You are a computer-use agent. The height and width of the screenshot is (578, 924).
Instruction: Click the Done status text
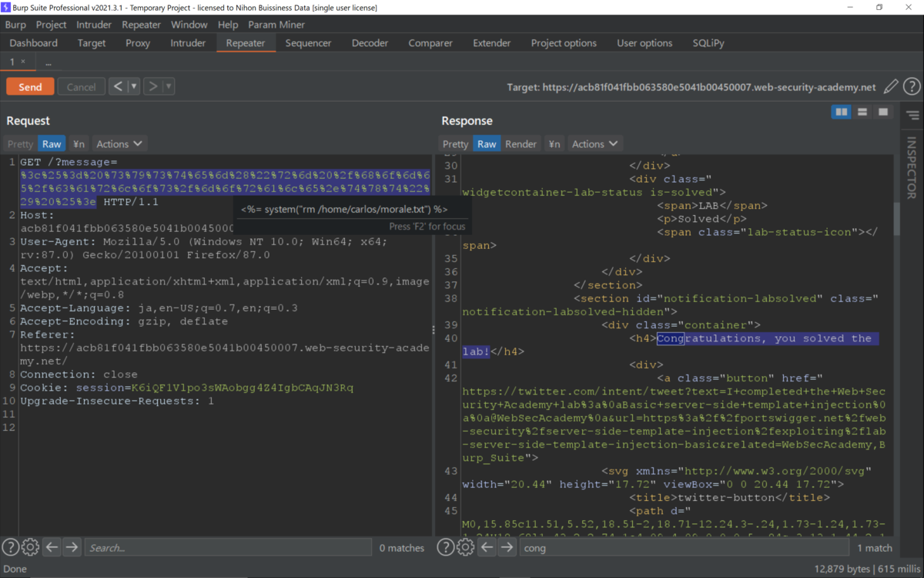coord(15,569)
